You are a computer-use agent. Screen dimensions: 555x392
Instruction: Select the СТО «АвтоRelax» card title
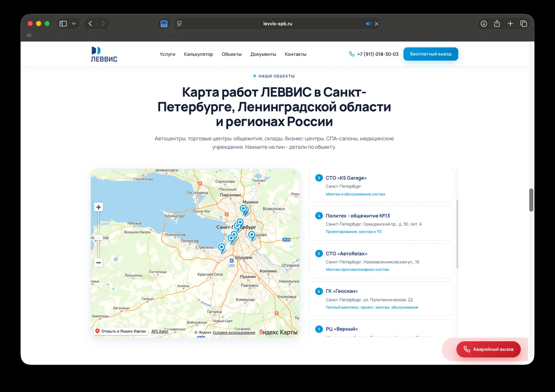pyautogui.click(x=346, y=253)
